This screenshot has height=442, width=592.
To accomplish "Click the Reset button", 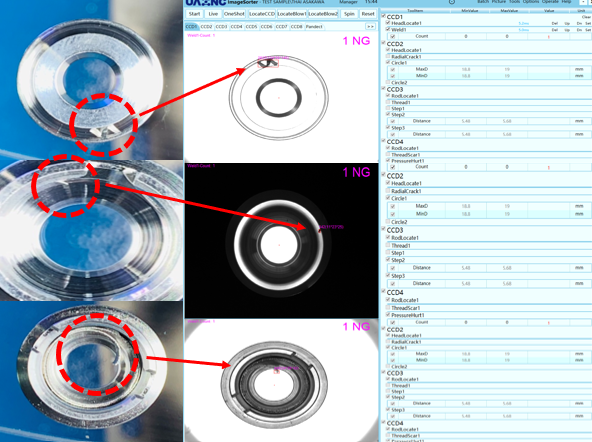I will click(368, 14).
